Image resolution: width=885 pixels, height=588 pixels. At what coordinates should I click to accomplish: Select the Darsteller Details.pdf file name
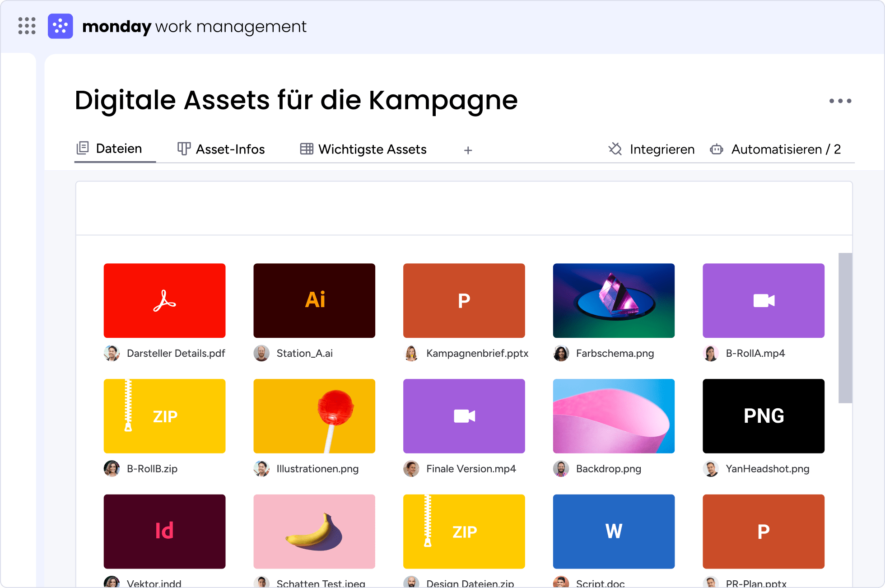click(176, 353)
